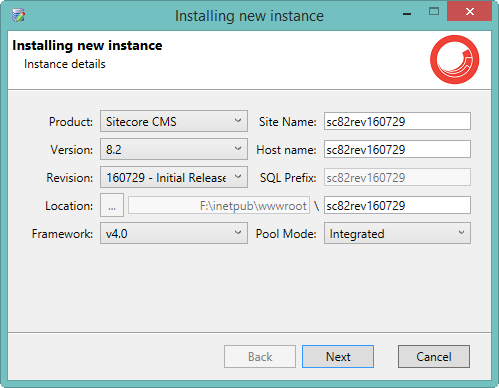The height and width of the screenshot is (388, 499).
Task: Click the bold Installing new instance heading
Action: pos(87,46)
